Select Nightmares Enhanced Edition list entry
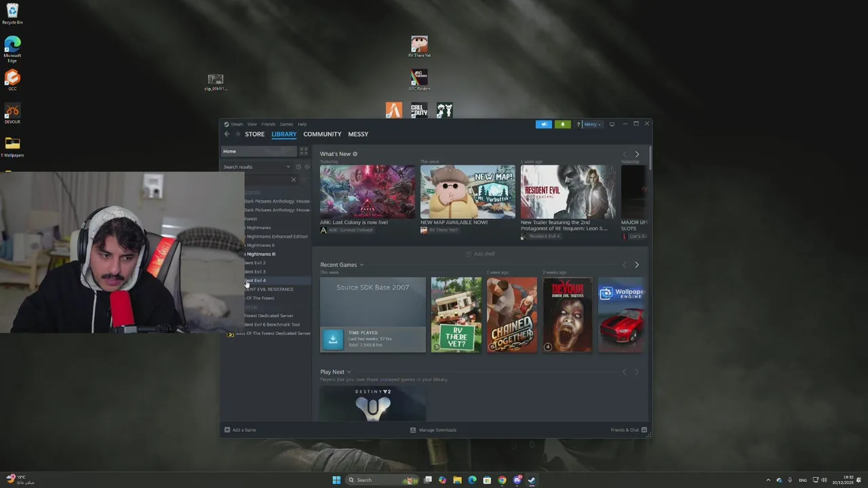The height and width of the screenshot is (488, 868). pos(276,237)
